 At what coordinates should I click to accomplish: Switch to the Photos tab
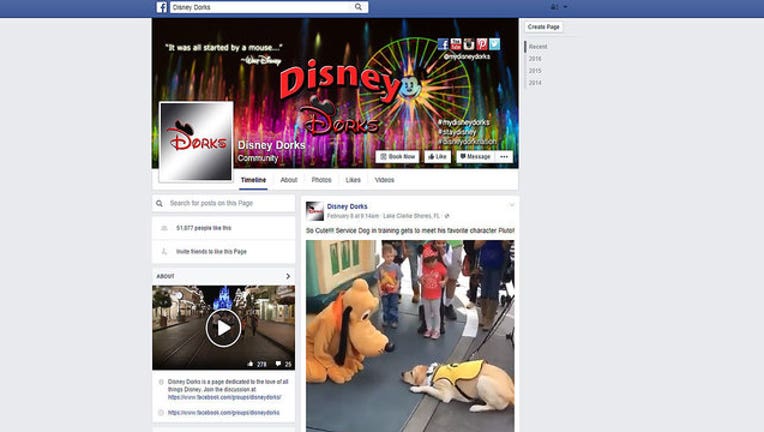click(x=321, y=180)
